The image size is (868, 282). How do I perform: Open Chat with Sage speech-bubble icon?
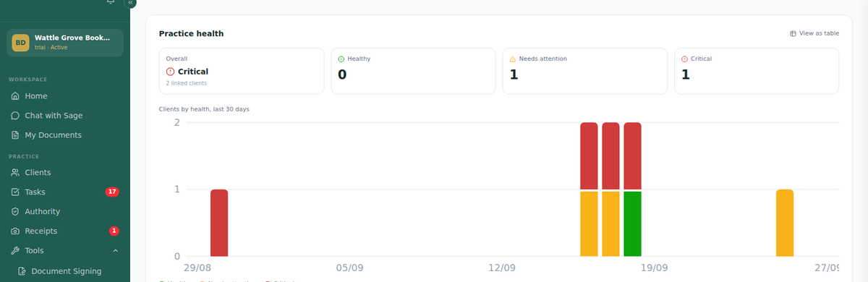pyautogui.click(x=16, y=116)
